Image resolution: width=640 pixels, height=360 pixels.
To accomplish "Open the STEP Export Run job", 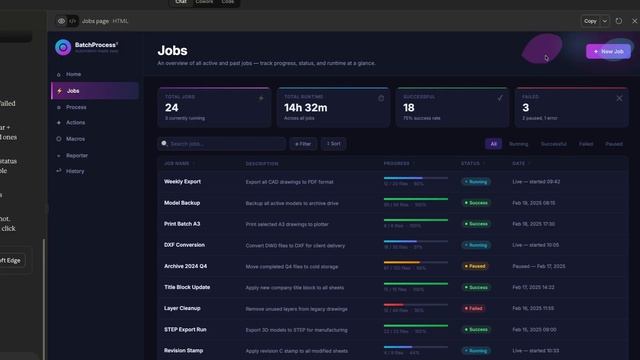I will click(x=185, y=329).
